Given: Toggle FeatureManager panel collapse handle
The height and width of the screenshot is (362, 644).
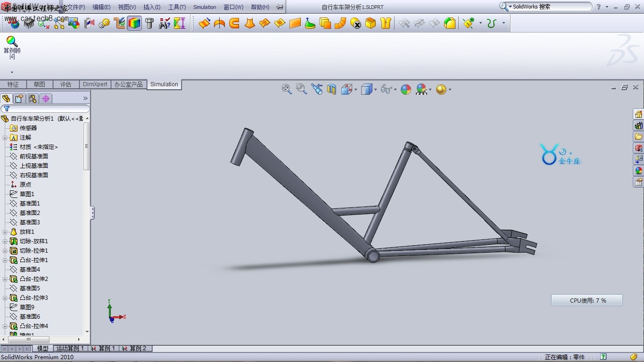Looking at the screenshot, I should [93, 213].
